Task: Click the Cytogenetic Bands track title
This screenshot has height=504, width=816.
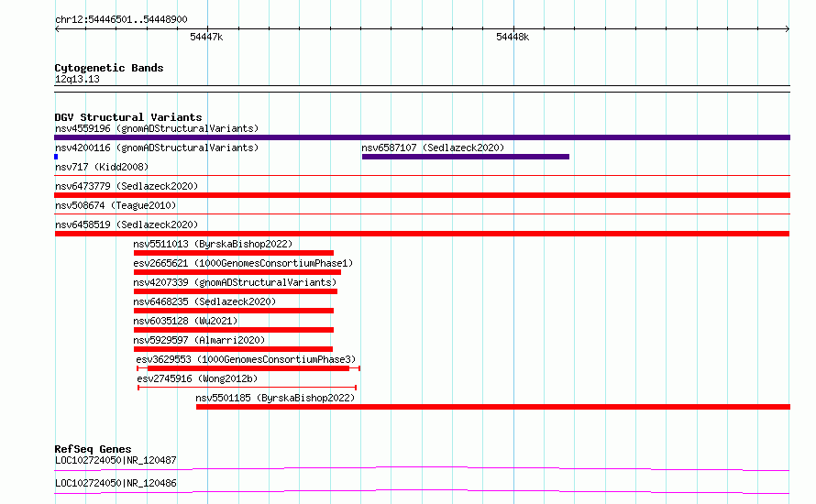Action: [109, 68]
